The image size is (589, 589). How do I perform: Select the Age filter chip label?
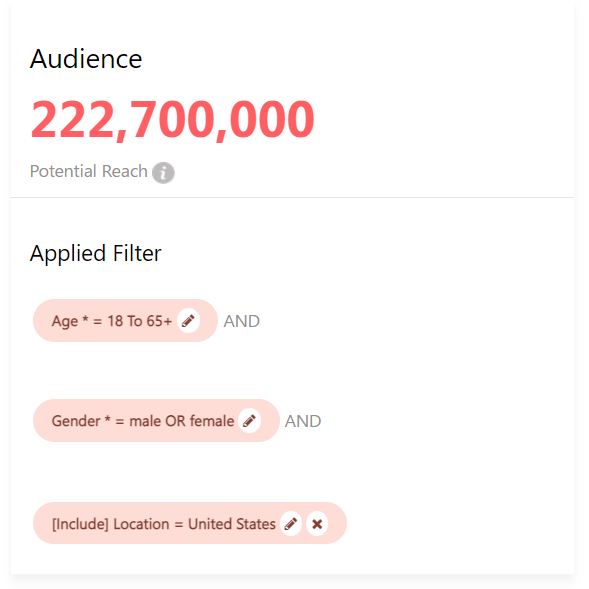click(112, 321)
